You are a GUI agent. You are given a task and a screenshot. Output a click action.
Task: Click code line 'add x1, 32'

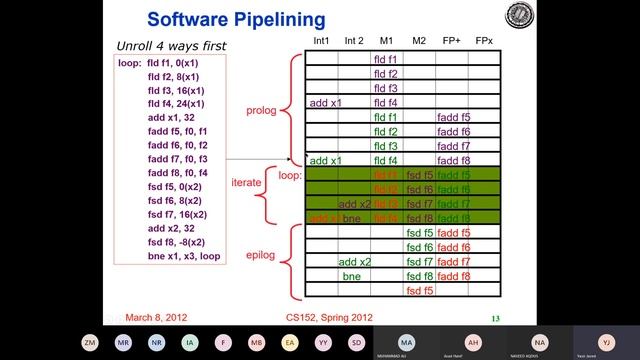point(171,118)
